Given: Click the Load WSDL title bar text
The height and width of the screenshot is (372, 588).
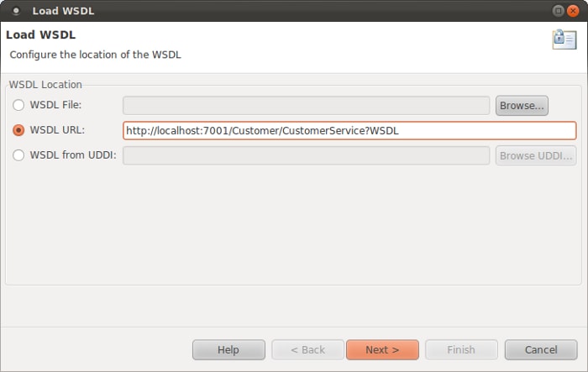Looking at the screenshot, I should (63, 11).
